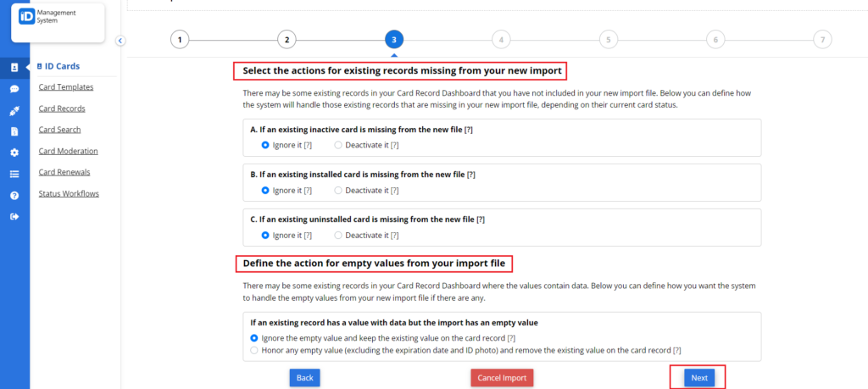This screenshot has width=868, height=389.
Task: Collapse the sidebar with the chevron arrow
Action: (120, 40)
